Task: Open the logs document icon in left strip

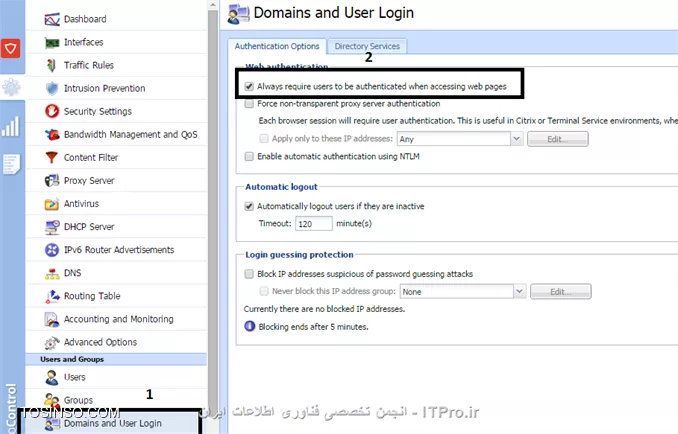Action: pos(11,164)
